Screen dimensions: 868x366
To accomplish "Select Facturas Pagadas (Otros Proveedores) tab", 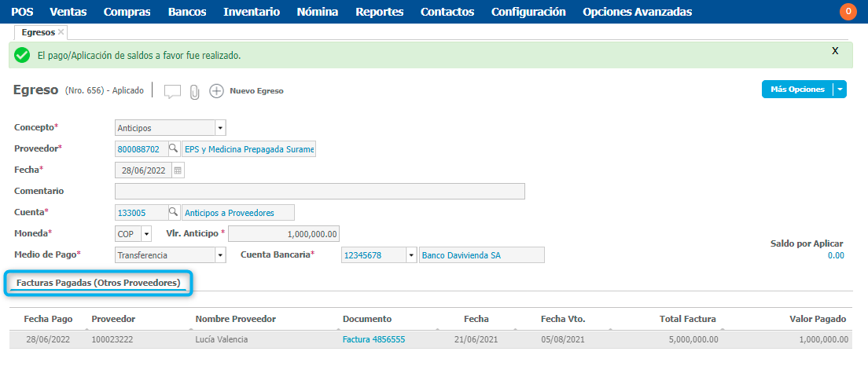I will tap(98, 283).
